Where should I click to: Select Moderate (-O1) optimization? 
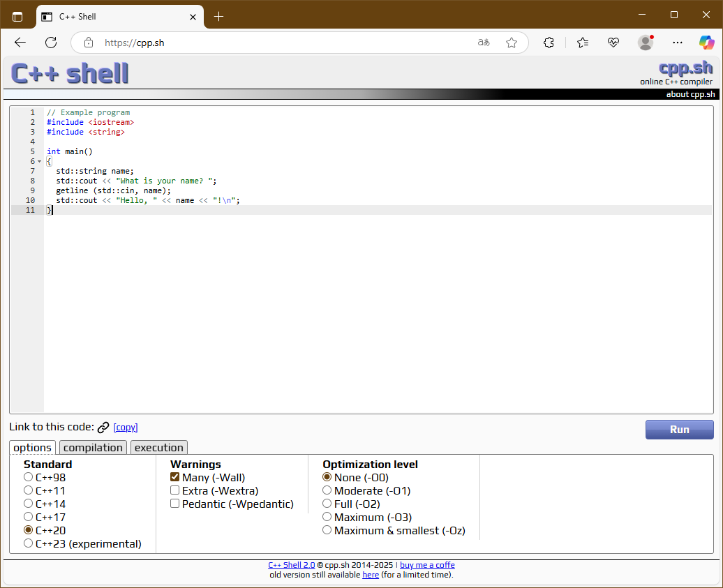(327, 490)
